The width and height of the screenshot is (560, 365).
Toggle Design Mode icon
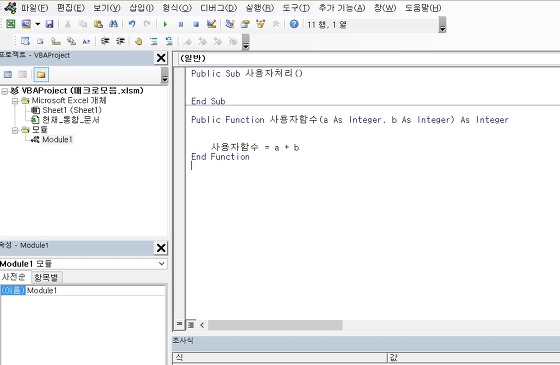tap(211, 24)
